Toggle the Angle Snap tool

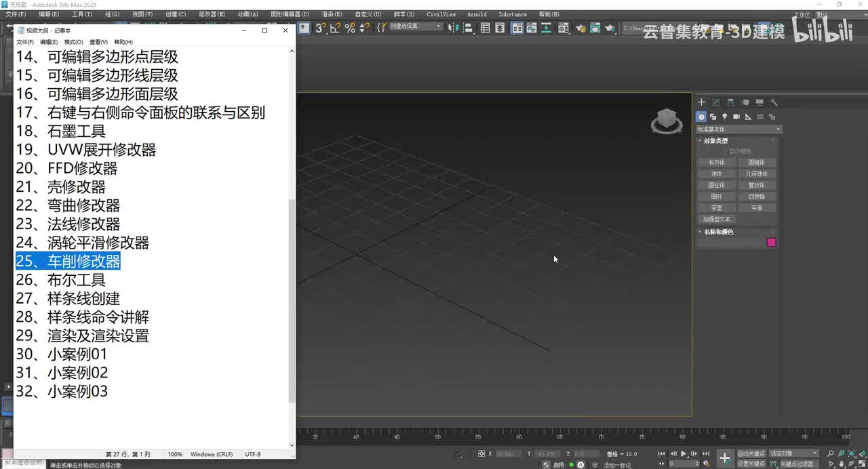pyautogui.click(x=335, y=28)
